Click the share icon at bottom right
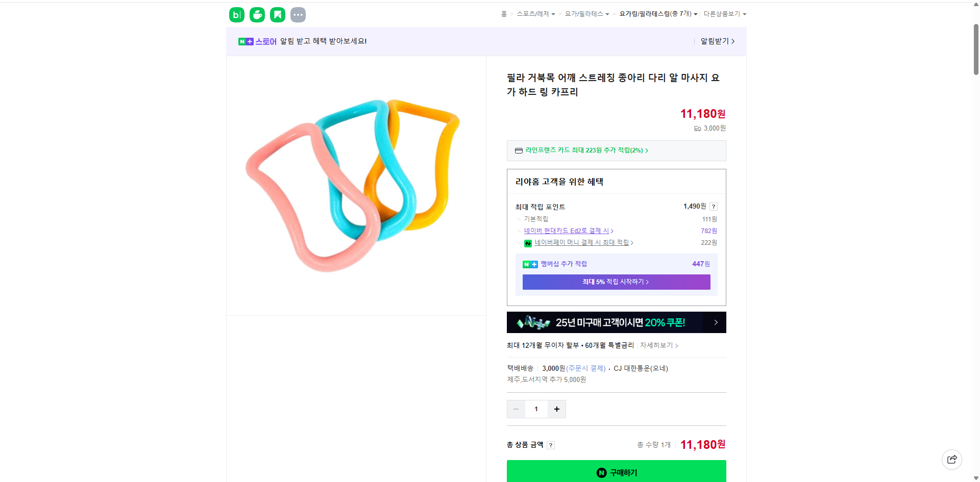Image resolution: width=980 pixels, height=482 pixels. [952, 459]
